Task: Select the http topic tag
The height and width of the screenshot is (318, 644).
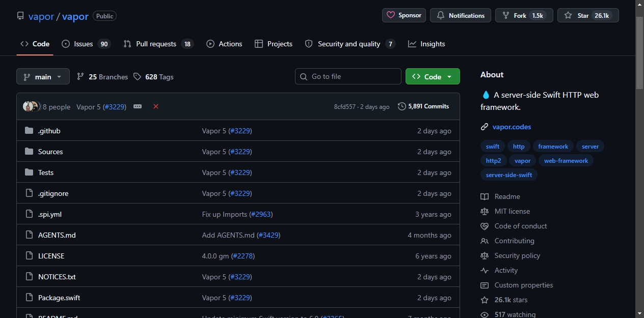Action: pyautogui.click(x=519, y=147)
